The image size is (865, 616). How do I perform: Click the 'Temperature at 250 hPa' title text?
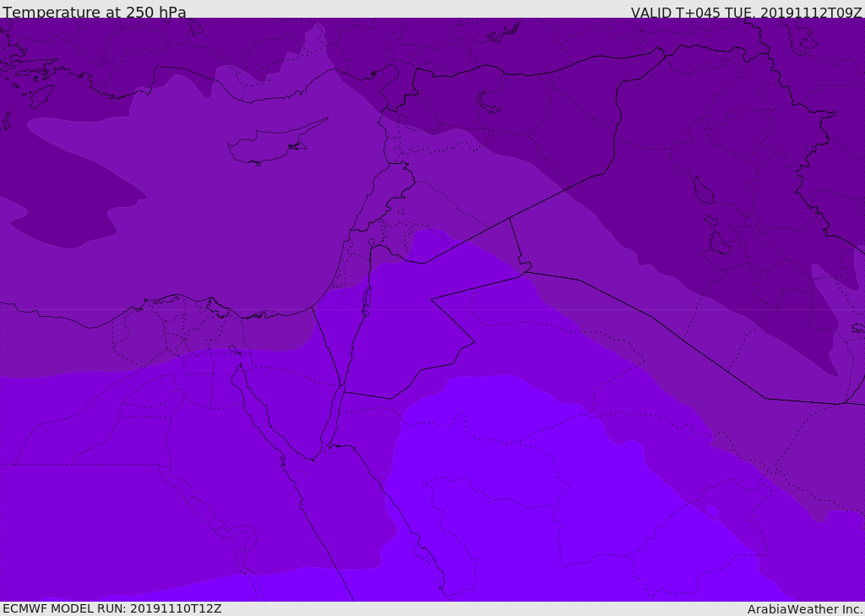pyautogui.click(x=95, y=12)
